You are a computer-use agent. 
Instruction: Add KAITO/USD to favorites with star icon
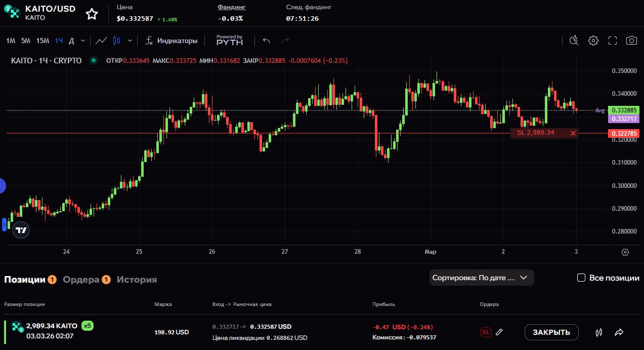tap(92, 14)
